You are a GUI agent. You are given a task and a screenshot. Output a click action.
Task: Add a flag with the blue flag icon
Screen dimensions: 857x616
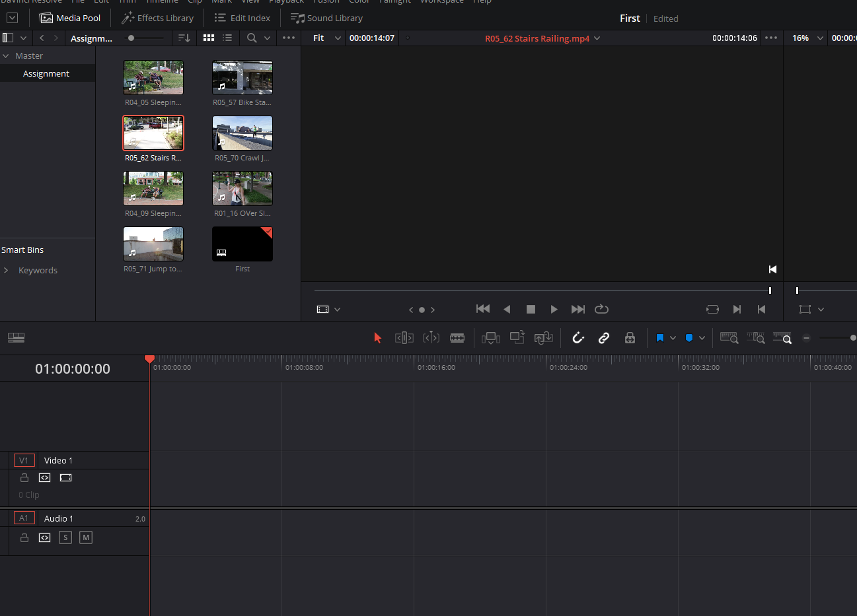point(659,338)
